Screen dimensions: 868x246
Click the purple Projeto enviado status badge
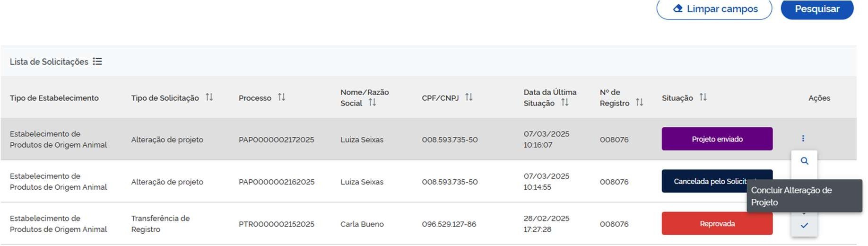(x=717, y=139)
